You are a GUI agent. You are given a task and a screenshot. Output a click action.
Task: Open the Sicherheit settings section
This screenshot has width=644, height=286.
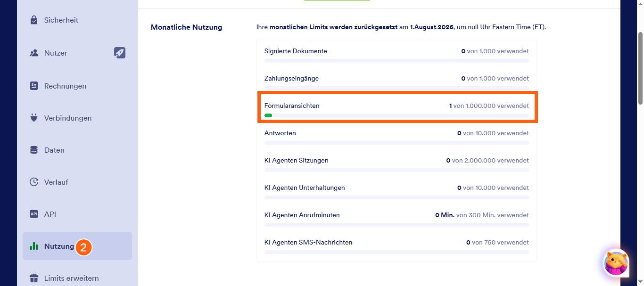77,20
